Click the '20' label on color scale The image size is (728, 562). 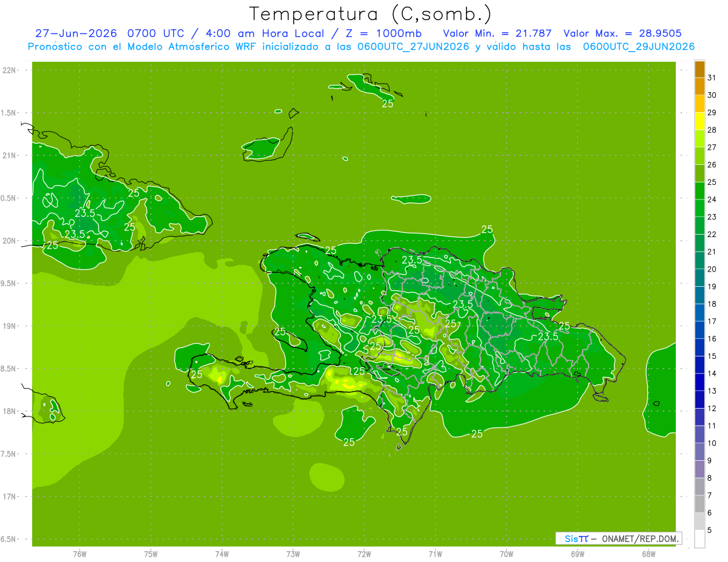click(x=712, y=269)
